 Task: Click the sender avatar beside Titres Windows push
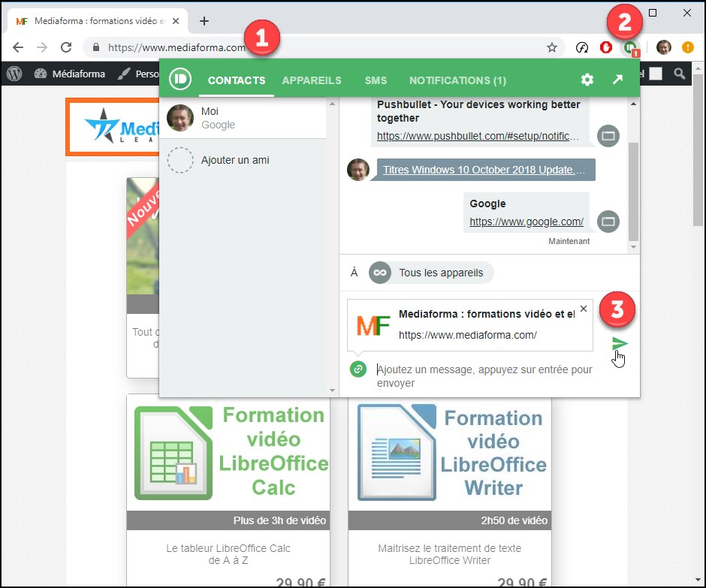tap(358, 170)
